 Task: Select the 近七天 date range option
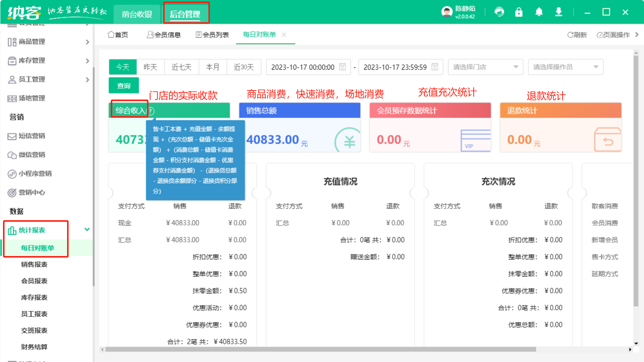click(181, 67)
